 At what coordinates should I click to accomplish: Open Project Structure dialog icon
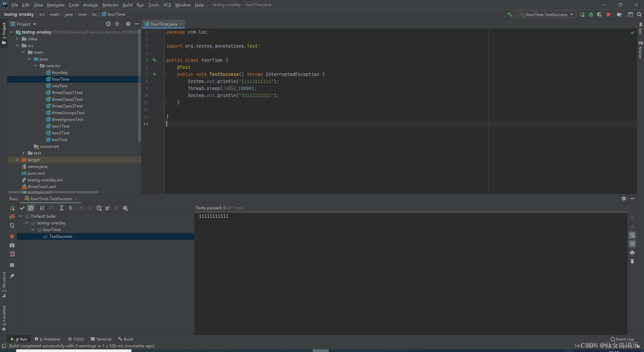tap(620, 14)
